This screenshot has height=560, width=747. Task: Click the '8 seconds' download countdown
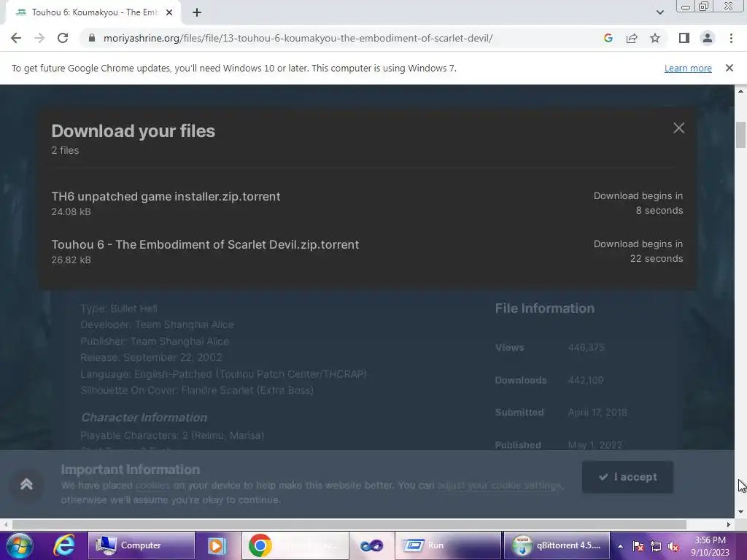(659, 210)
